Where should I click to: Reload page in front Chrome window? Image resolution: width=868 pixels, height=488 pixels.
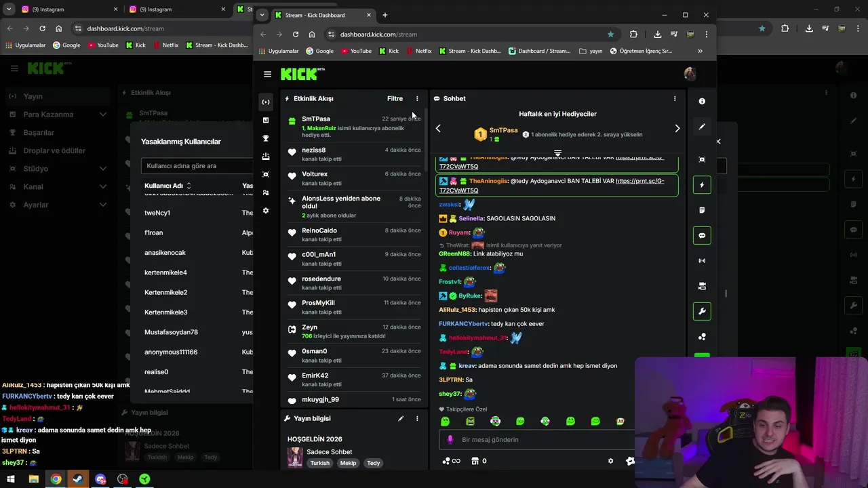(x=296, y=35)
